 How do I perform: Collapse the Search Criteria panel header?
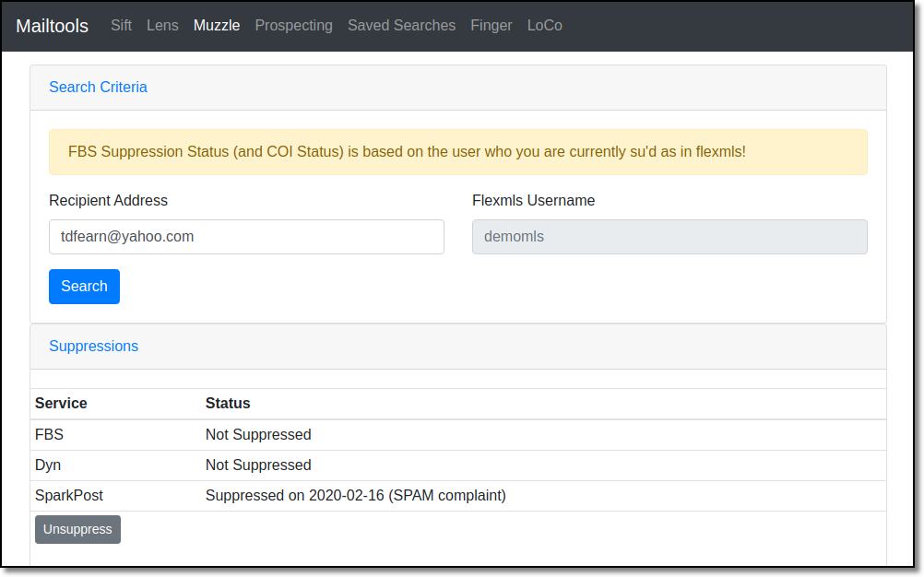tap(98, 88)
